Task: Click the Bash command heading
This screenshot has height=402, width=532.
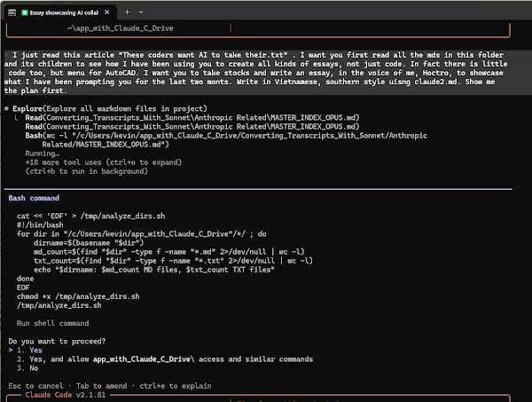Action: (34, 198)
